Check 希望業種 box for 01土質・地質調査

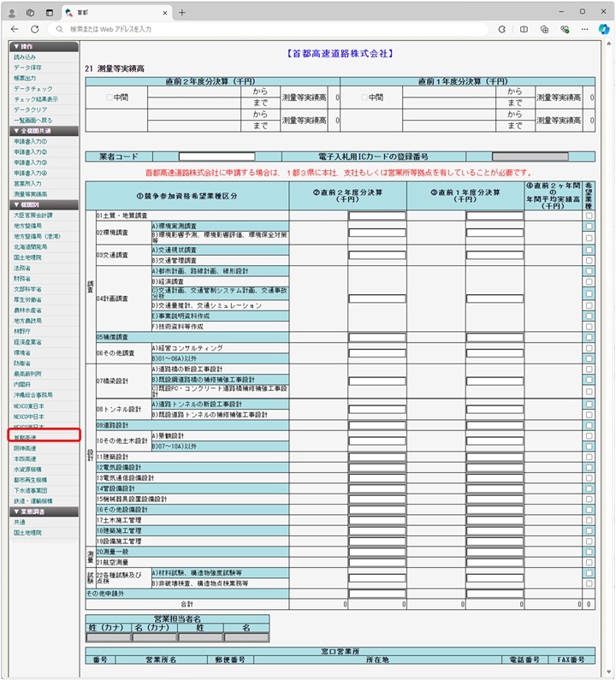pos(589,216)
